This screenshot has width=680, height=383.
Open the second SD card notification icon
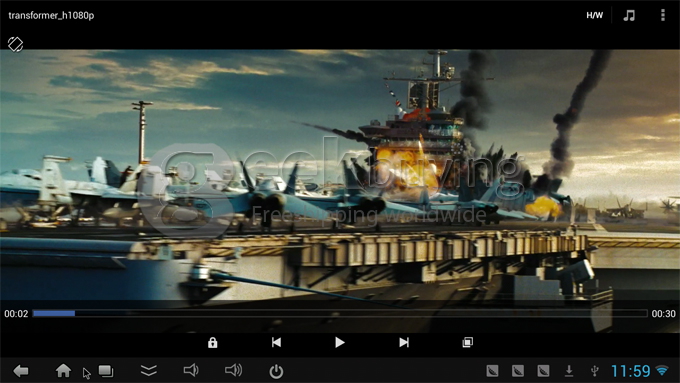coord(518,371)
